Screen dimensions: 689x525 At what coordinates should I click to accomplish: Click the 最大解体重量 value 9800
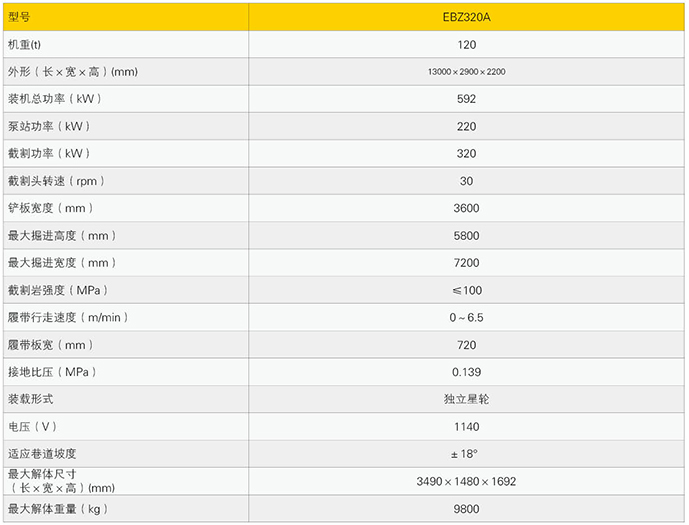pos(466,509)
